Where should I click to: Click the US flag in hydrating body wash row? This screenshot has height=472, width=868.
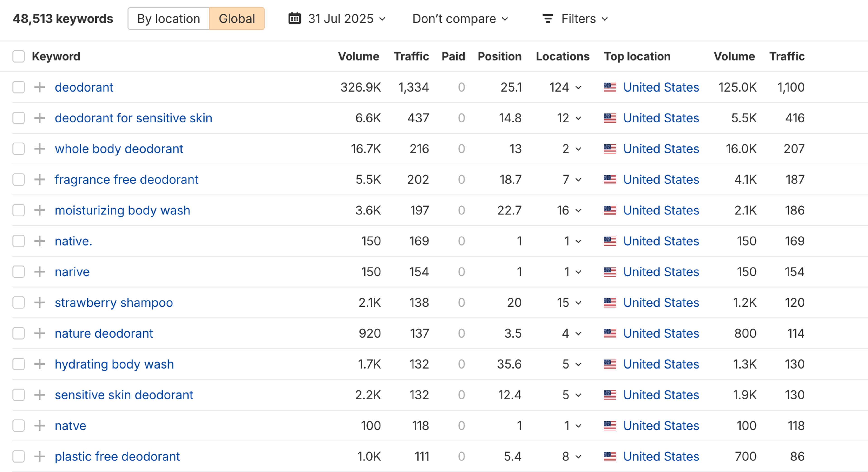610,364
